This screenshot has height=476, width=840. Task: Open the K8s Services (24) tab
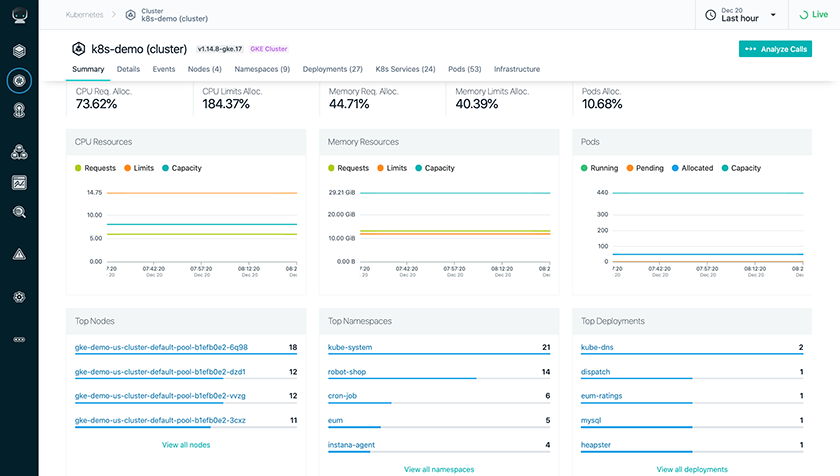(405, 69)
